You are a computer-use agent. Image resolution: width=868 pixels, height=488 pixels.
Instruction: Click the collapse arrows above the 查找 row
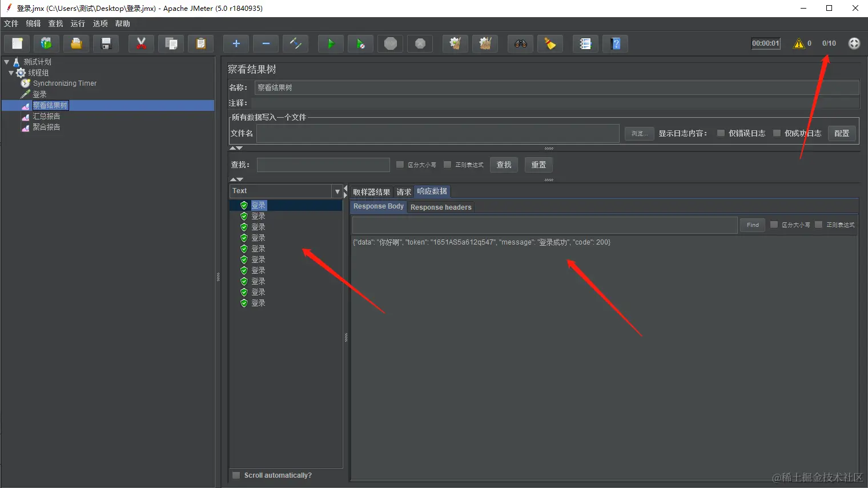click(x=236, y=149)
